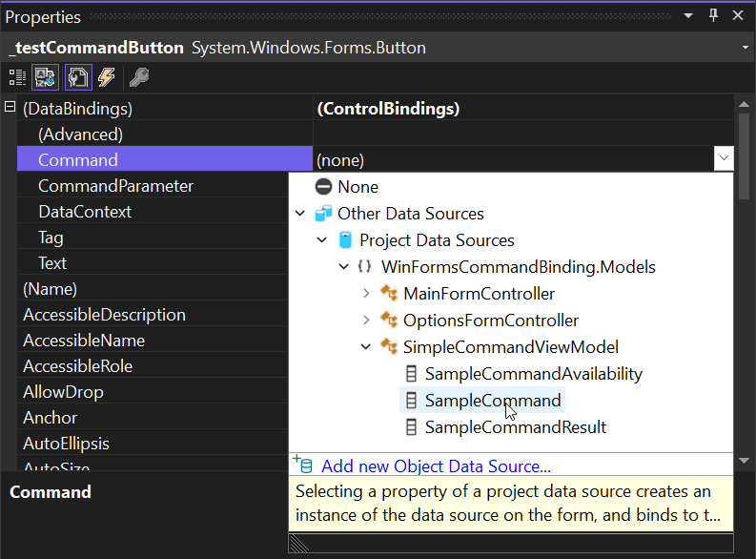The image size is (756, 559).
Task: Click Add new Object Data Source link
Action: [436, 466]
